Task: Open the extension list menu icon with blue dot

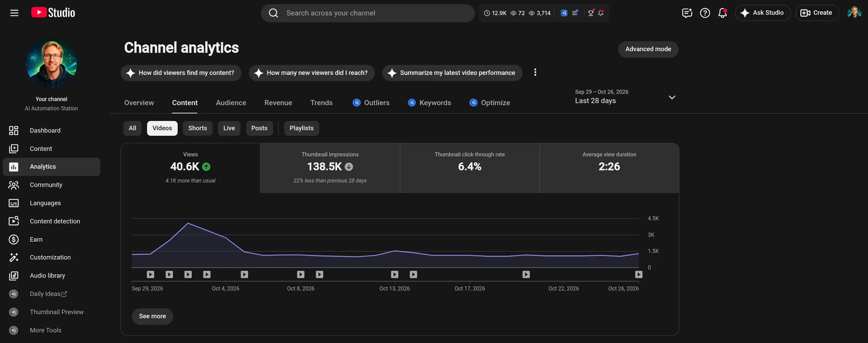Action: pos(575,13)
